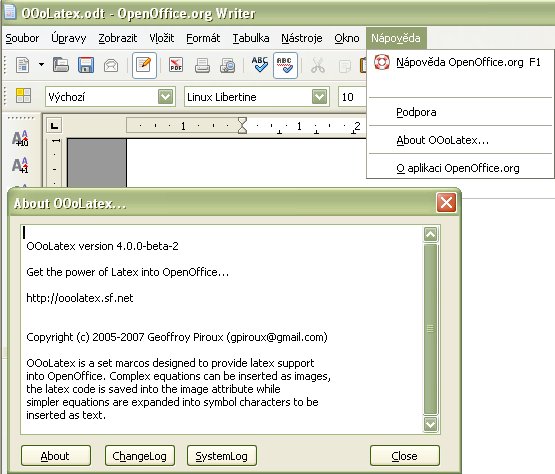Open the Nástroje menu
Viewport: 555px width, 474px height.
pos(302,38)
